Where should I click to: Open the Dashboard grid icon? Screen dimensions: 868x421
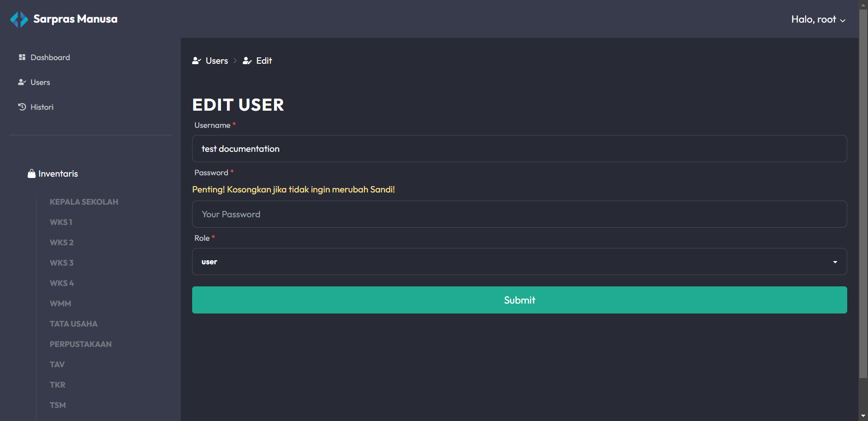coord(22,57)
